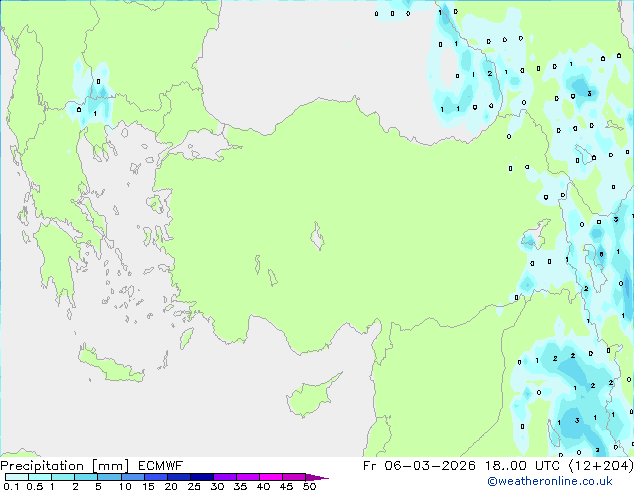Click the '(12+204)' forecast offset text
This screenshot has width=634, height=490.
tap(600, 466)
